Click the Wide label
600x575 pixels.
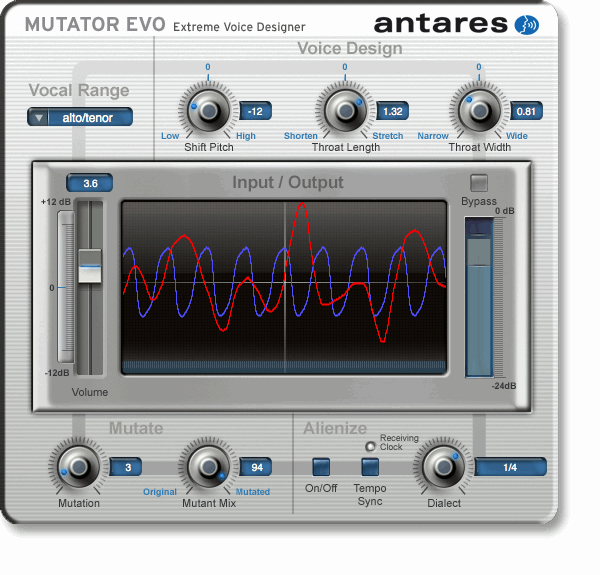(517, 136)
